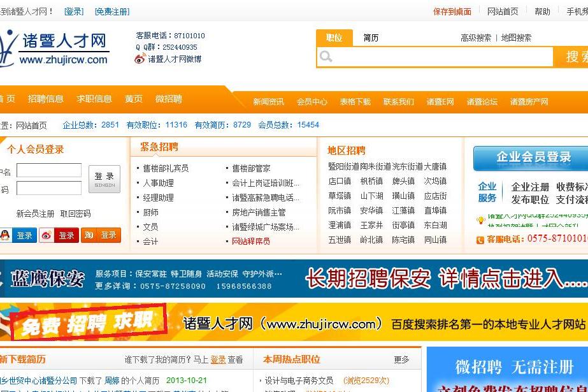Screen dimensions: 588x392
Task: Open urgent job 厨师
Action: click(150, 212)
